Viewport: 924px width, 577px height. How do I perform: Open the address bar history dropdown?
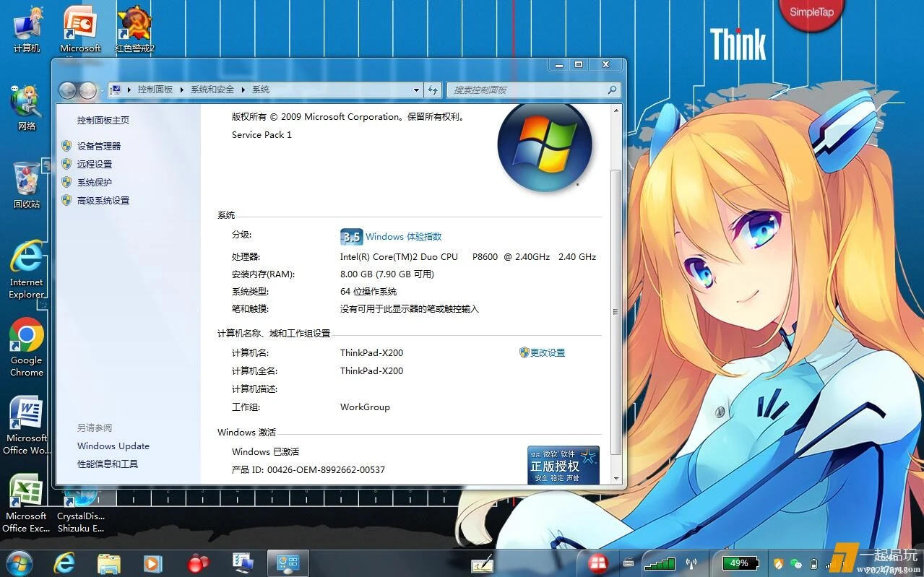[416, 90]
